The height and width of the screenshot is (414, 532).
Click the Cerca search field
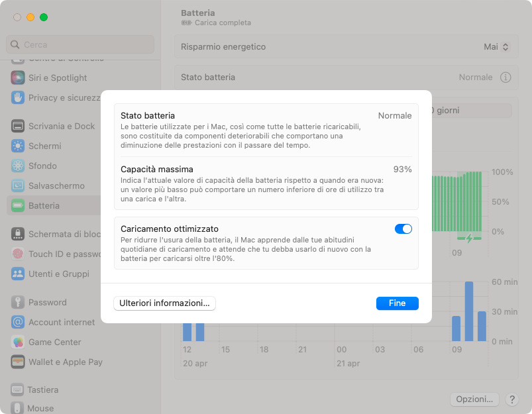pos(80,44)
